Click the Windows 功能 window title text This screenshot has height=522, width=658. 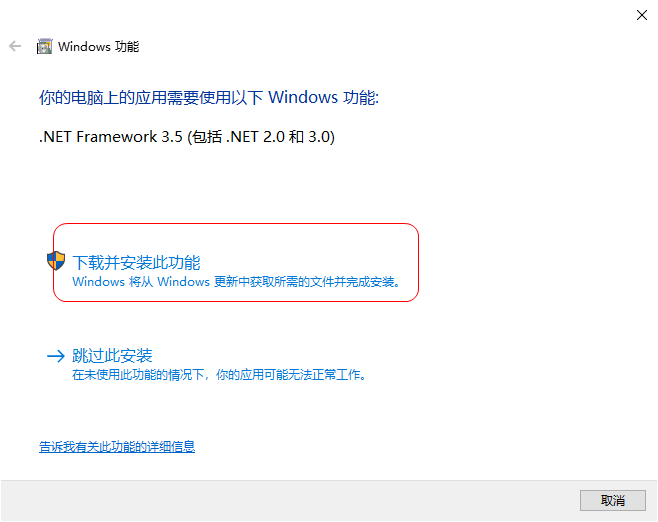[x=99, y=47]
